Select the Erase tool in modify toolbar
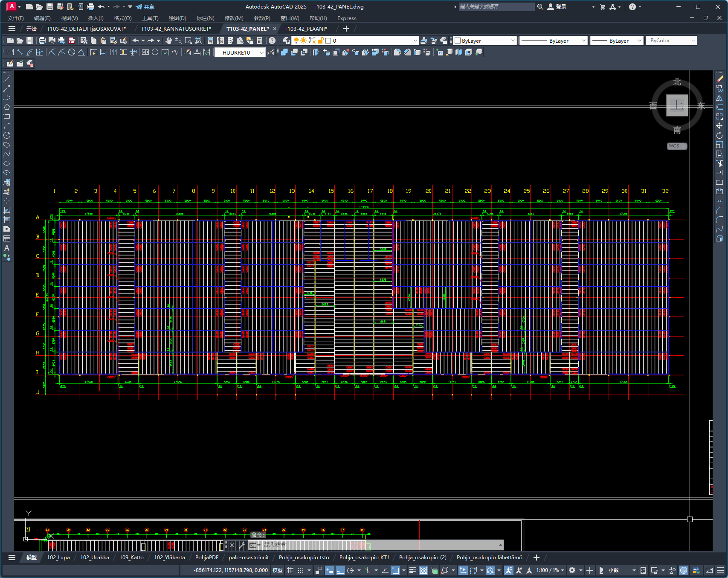This screenshot has height=578, width=728. pyautogui.click(x=719, y=79)
